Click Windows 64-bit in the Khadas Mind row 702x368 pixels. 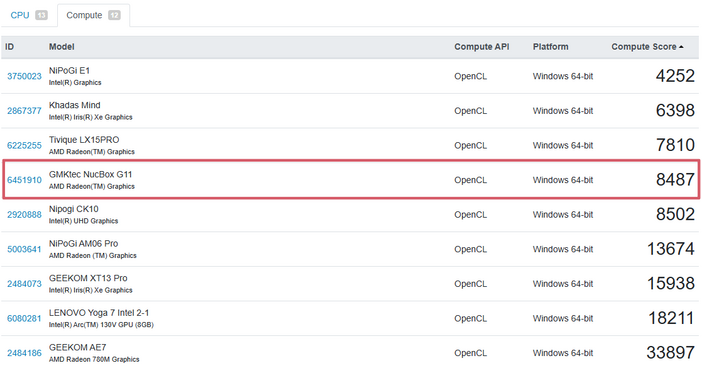coord(563,111)
